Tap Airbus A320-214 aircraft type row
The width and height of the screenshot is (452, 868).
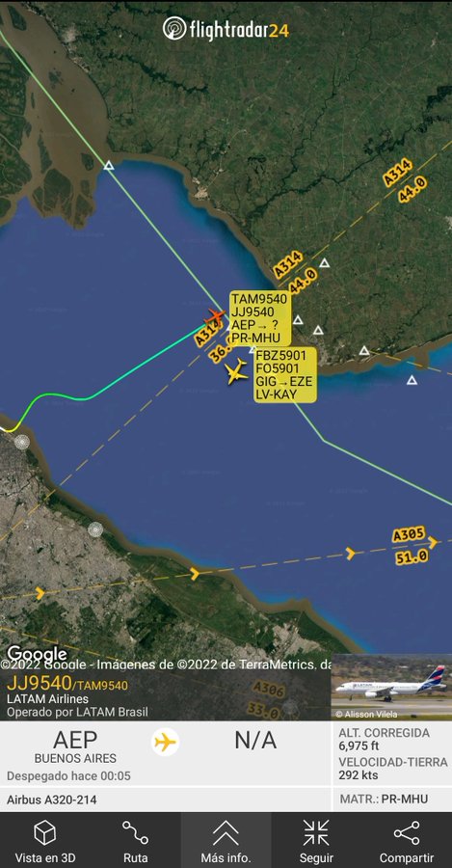point(166,800)
